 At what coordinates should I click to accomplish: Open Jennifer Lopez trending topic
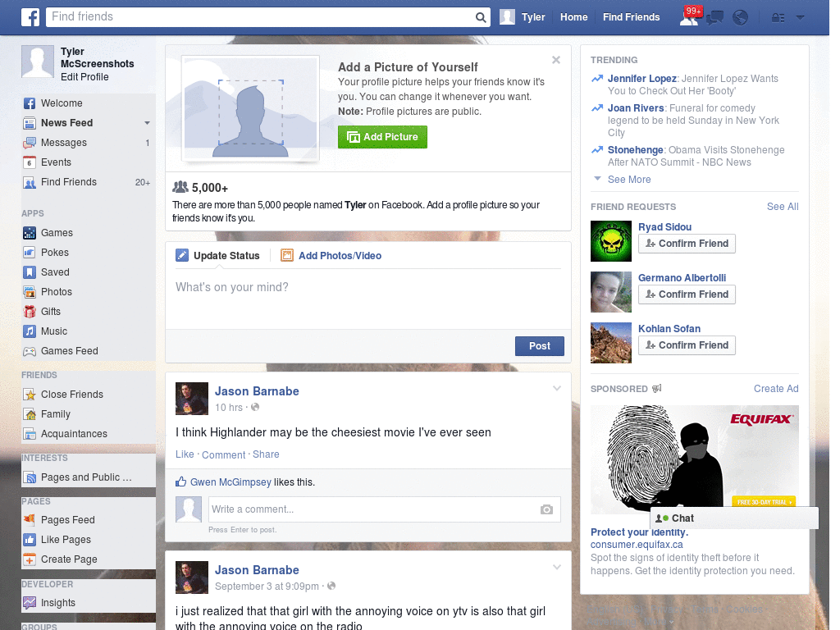coord(641,79)
